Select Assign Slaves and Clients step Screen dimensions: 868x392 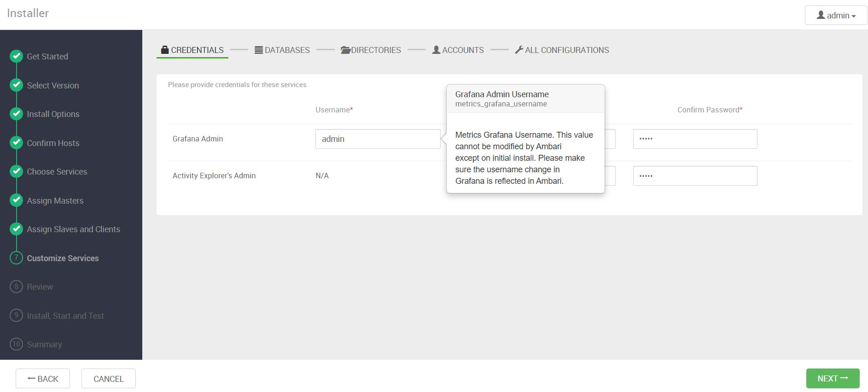(73, 229)
